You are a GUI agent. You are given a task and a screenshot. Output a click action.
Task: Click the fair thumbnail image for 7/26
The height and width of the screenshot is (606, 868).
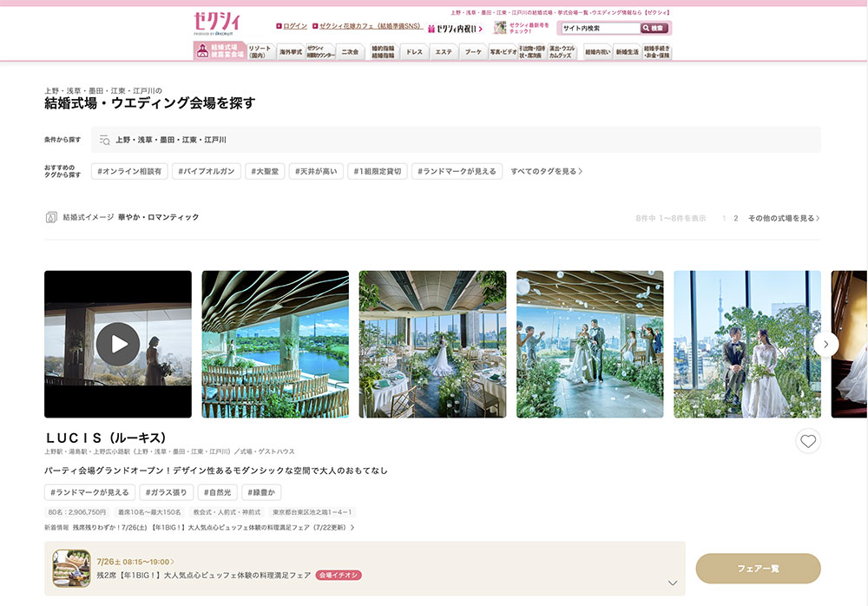[71, 569]
